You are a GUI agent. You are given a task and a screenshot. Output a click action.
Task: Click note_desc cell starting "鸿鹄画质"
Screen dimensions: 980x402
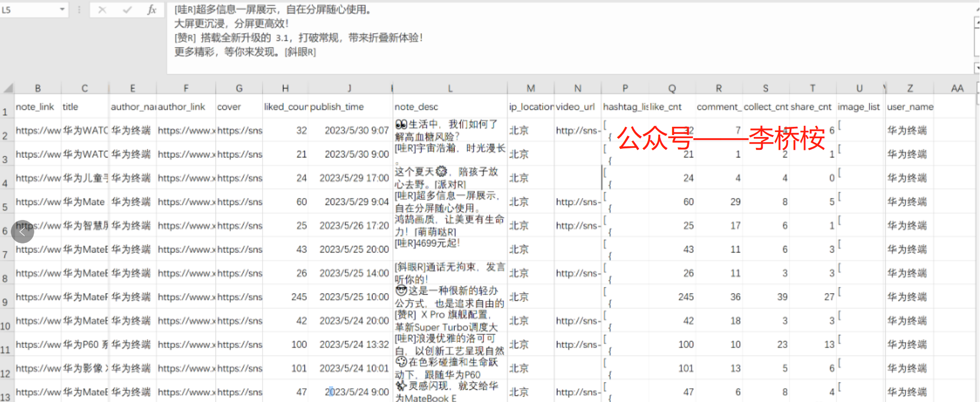pos(449,226)
